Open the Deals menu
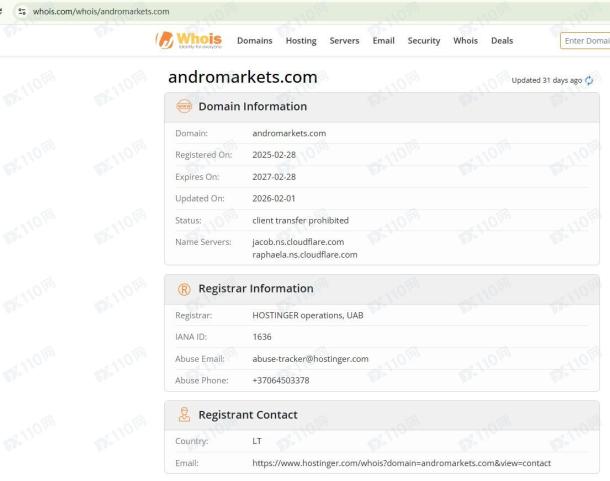Screen dimensions: 610x481 pyautogui.click(x=502, y=41)
